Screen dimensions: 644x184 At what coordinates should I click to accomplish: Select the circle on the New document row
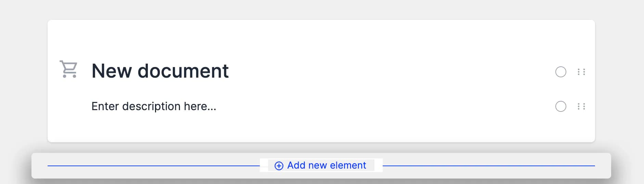561,72
